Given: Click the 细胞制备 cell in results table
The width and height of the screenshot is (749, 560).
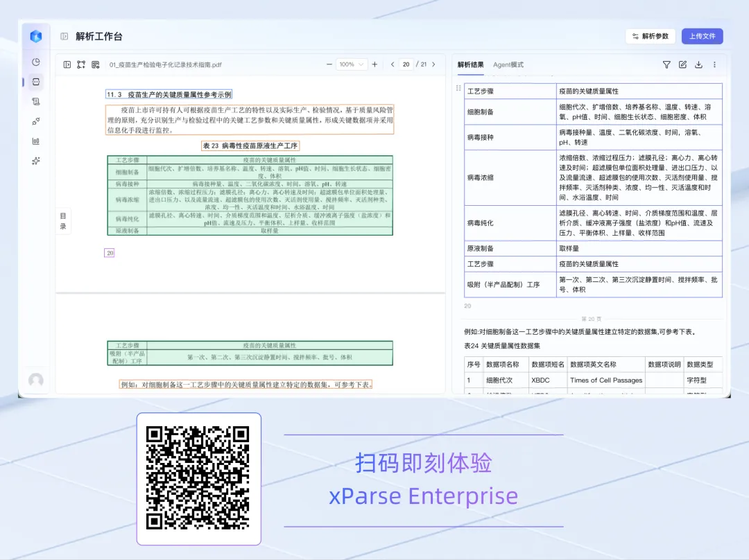Looking at the screenshot, I should pos(510,112).
